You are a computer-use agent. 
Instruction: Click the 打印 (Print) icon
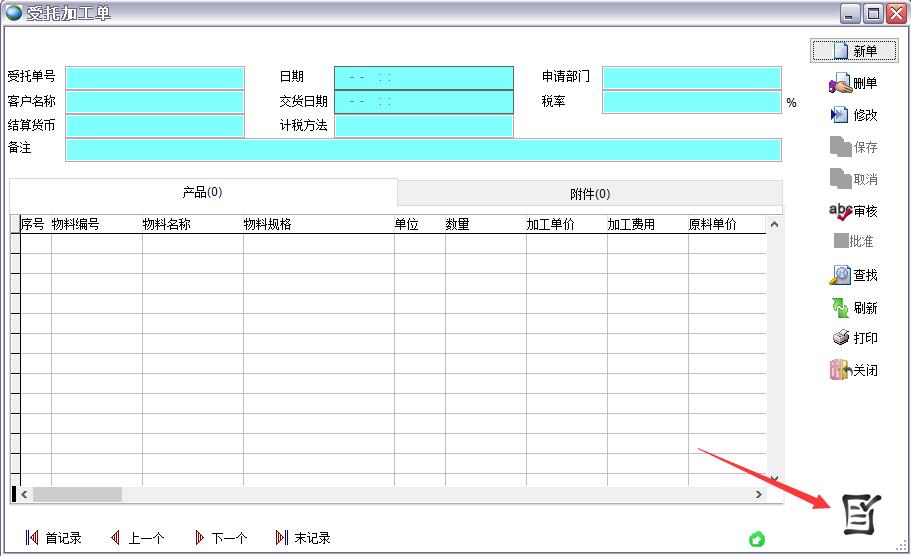[840, 338]
